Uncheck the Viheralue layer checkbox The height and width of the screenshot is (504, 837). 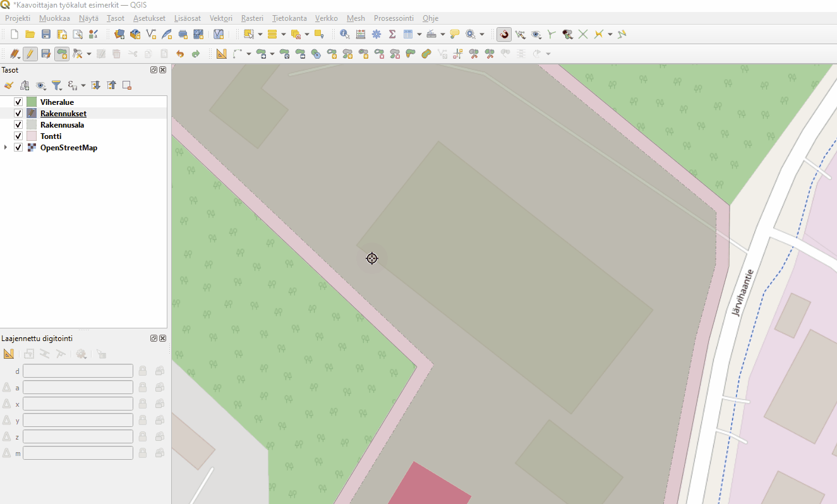pyautogui.click(x=18, y=102)
